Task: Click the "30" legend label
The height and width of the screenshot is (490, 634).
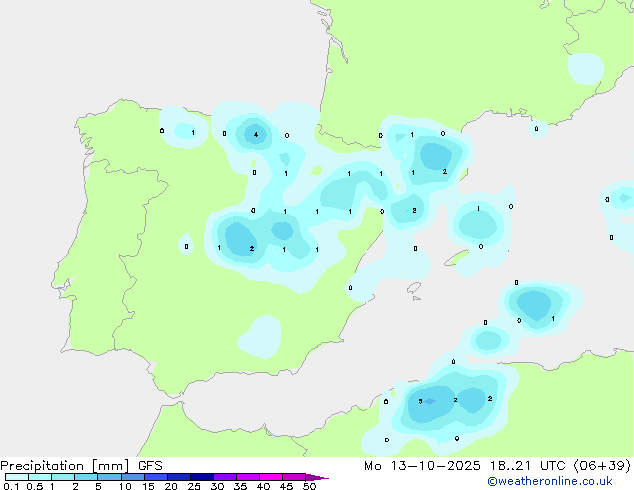Action: click(x=217, y=486)
